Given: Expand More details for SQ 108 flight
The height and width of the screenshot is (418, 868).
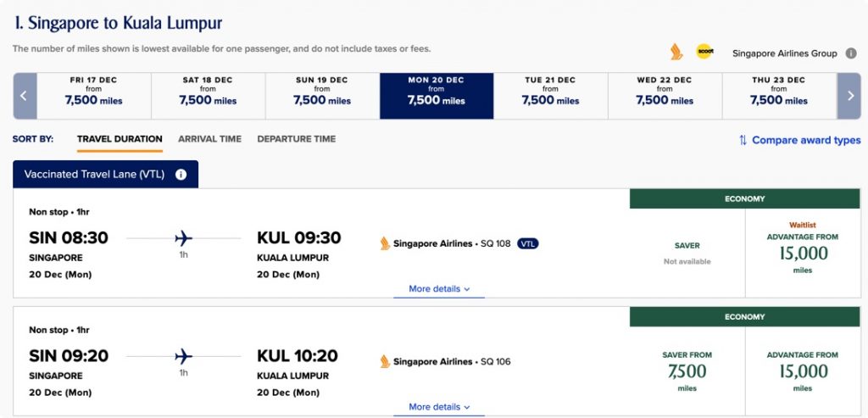Looking at the screenshot, I should (x=439, y=289).
